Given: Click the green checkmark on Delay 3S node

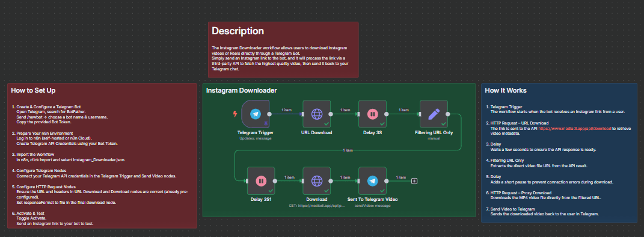Looking at the screenshot, I should tap(382, 123).
